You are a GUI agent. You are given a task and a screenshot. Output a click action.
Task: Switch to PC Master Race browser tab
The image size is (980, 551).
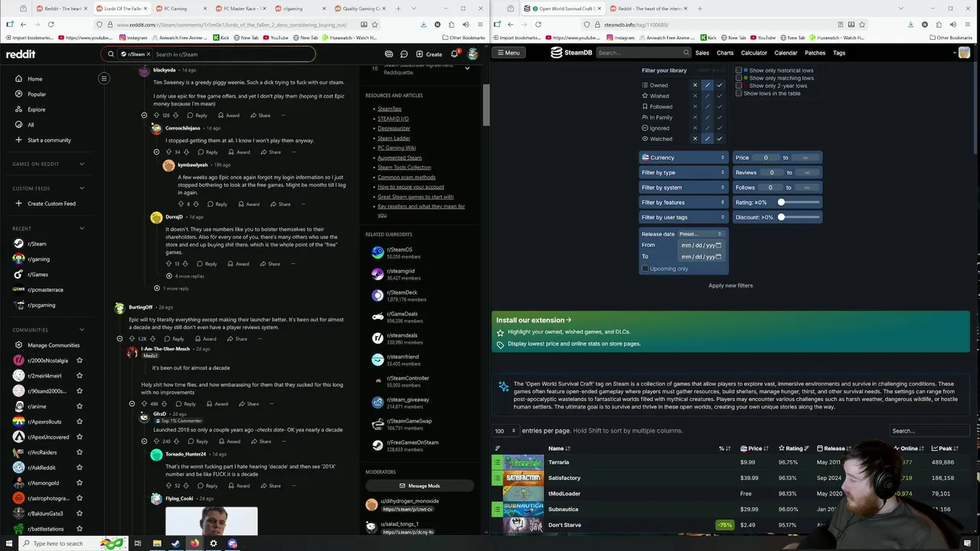(x=242, y=8)
